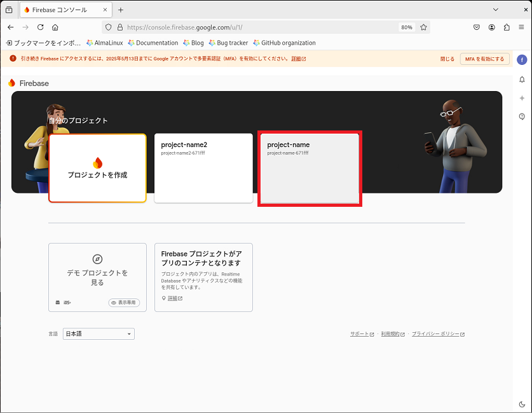This screenshot has width=532, height=413.
Task: Click the Firebase logo at top left
Action: point(29,83)
